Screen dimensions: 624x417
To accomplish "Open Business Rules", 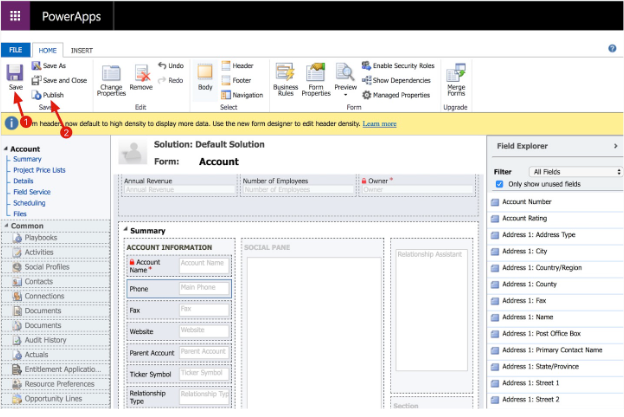I will click(x=285, y=79).
